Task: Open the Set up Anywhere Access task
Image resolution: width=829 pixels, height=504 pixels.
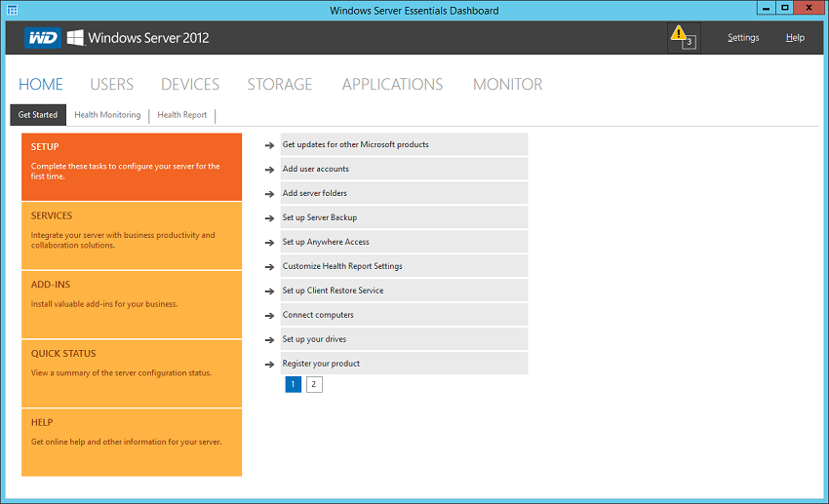Action: 404,242
